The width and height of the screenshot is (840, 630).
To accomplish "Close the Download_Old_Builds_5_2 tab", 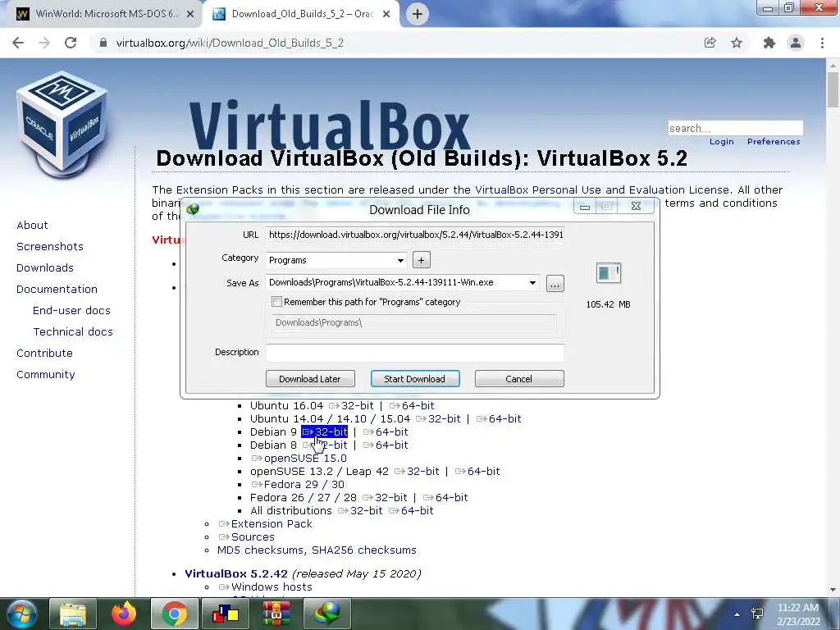I will point(386,15).
